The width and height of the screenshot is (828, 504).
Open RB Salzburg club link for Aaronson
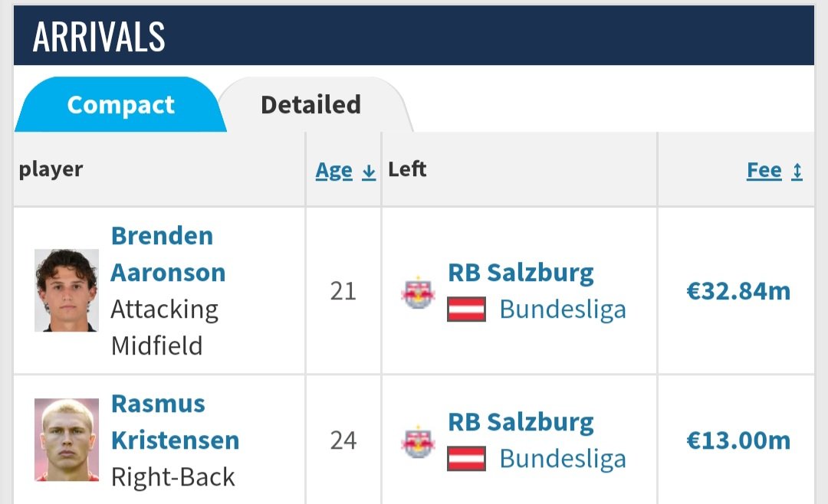click(521, 273)
